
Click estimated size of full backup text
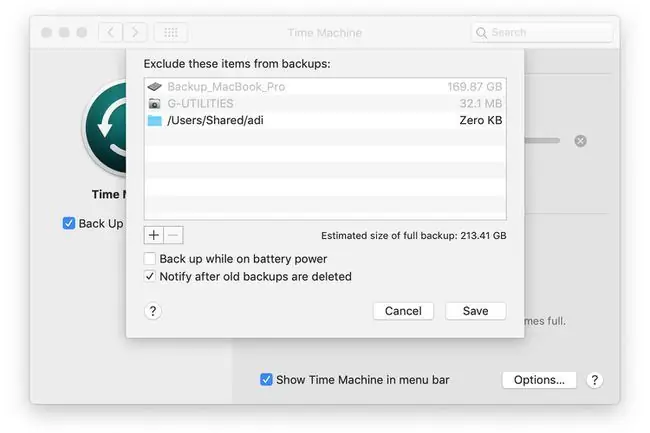tap(414, 235)
